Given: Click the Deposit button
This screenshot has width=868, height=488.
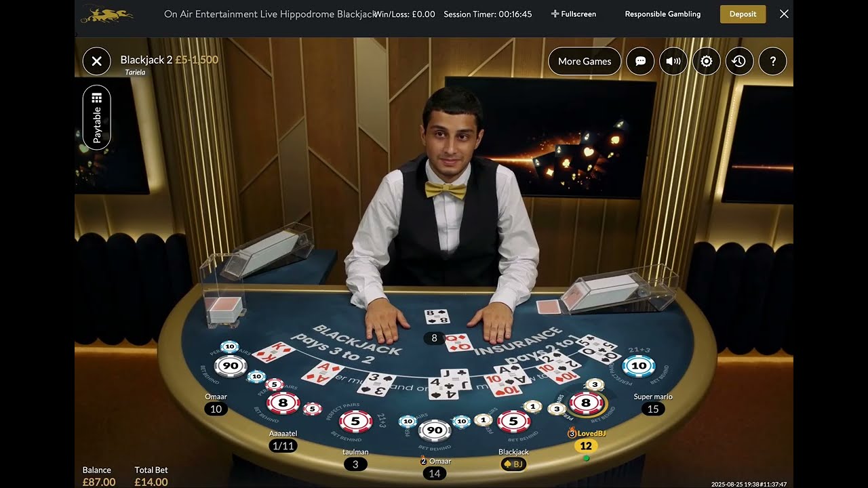Looking at the screenshot, I should click(743, 14).
